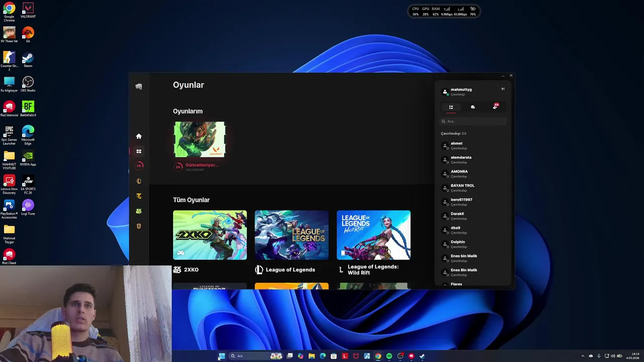The height and width of the screenshot is (362, 644).
Task: Switch to the friends list tab
Action: tap(451, 107)
